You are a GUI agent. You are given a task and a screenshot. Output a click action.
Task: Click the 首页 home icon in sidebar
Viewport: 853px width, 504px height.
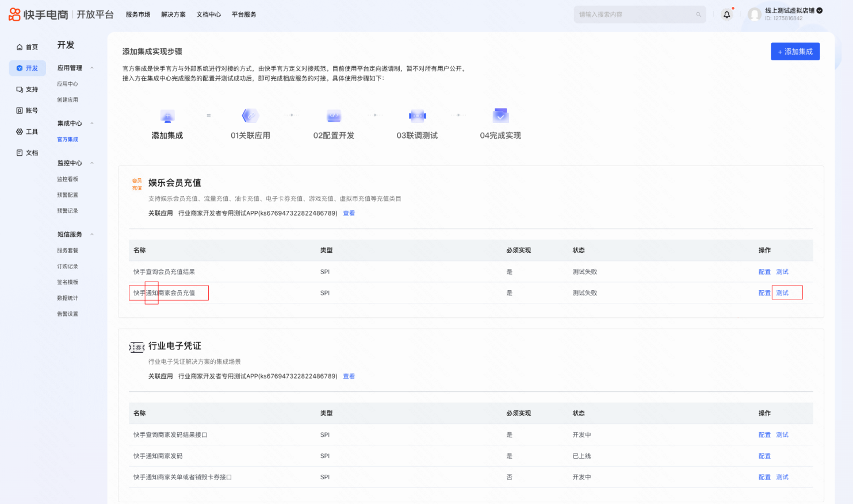[x=20, y=47]
